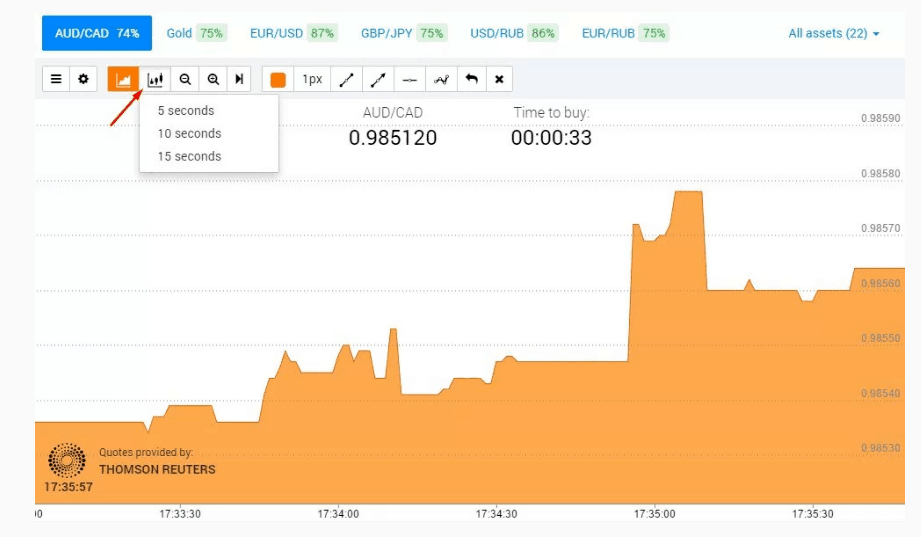Select the freehand curve tool
Screen dimensions: 921x537
pos(442,79)
